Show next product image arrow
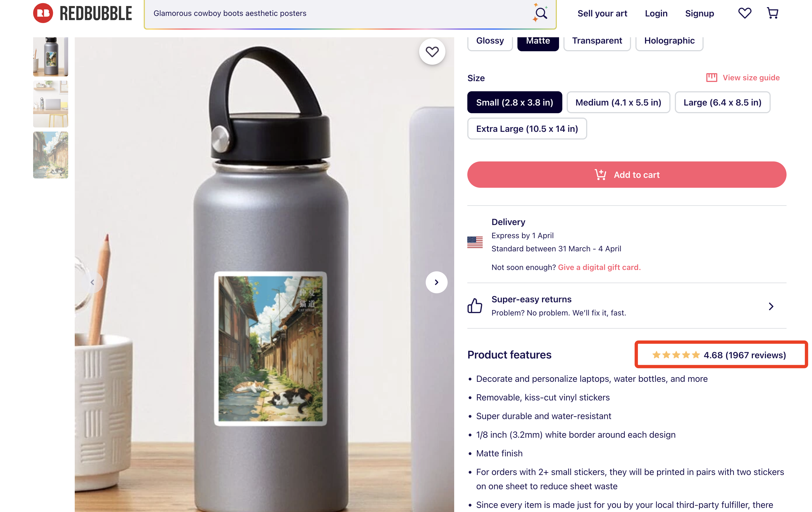The height and width of the screenshot is (512, 812). tap(436, 282)
